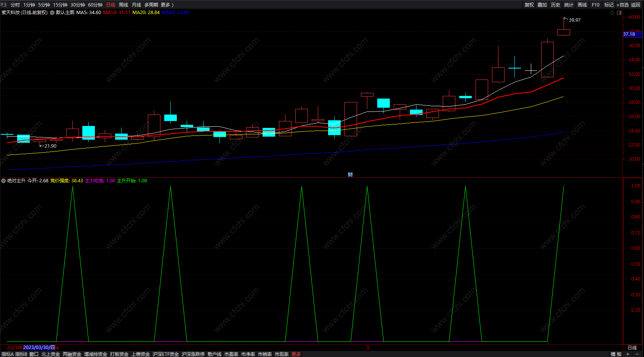
Task: Click the 财 finance marker on the chart
Action: click(x=350, y=174)
